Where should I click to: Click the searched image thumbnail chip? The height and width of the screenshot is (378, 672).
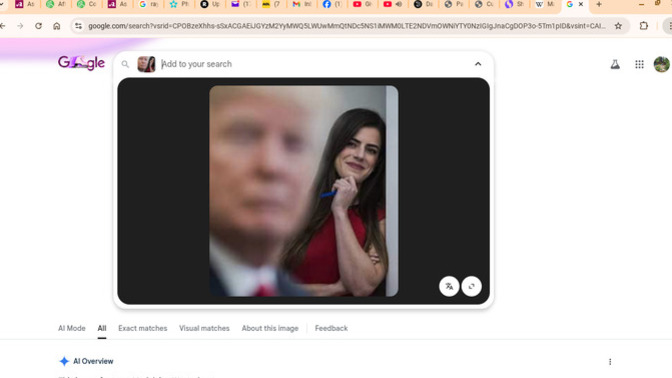(146, 64)
